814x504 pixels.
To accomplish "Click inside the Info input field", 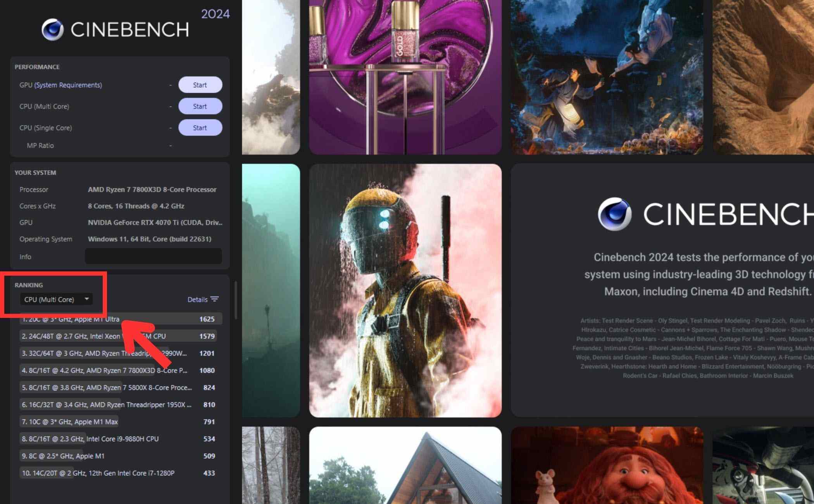I will (x=153, y=256).
